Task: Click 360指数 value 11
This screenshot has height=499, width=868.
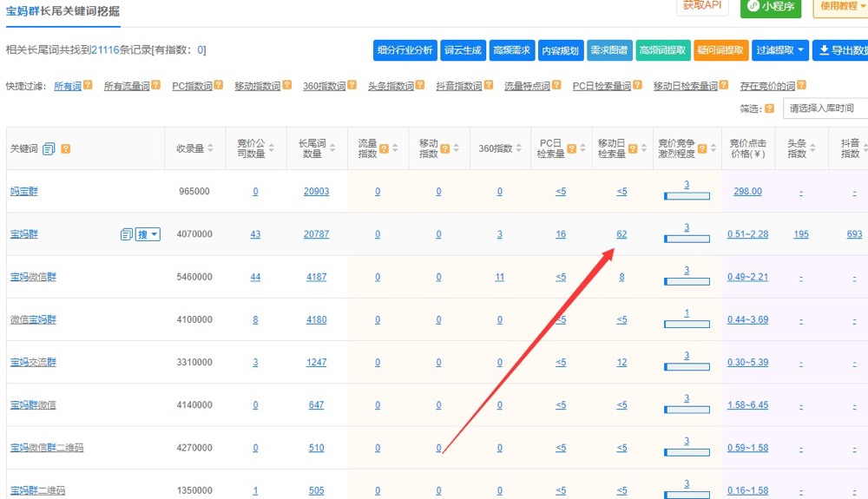Action: [499, 277]
